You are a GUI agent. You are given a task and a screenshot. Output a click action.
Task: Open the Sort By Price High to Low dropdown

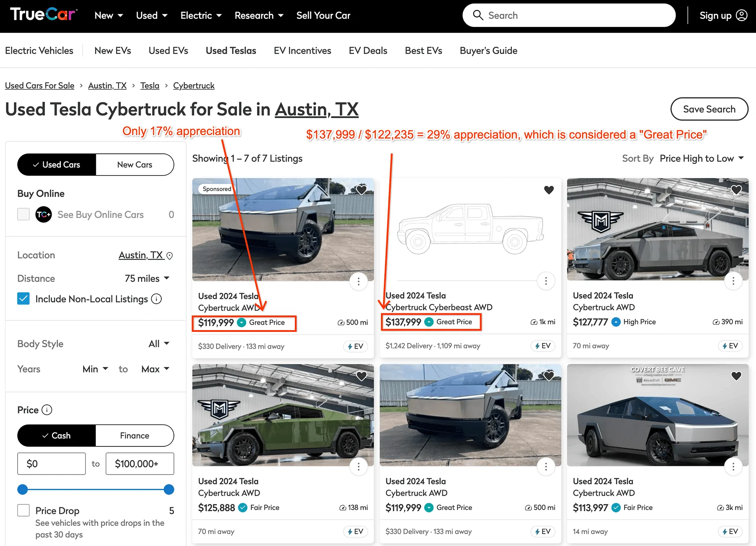tap(702, 158)
